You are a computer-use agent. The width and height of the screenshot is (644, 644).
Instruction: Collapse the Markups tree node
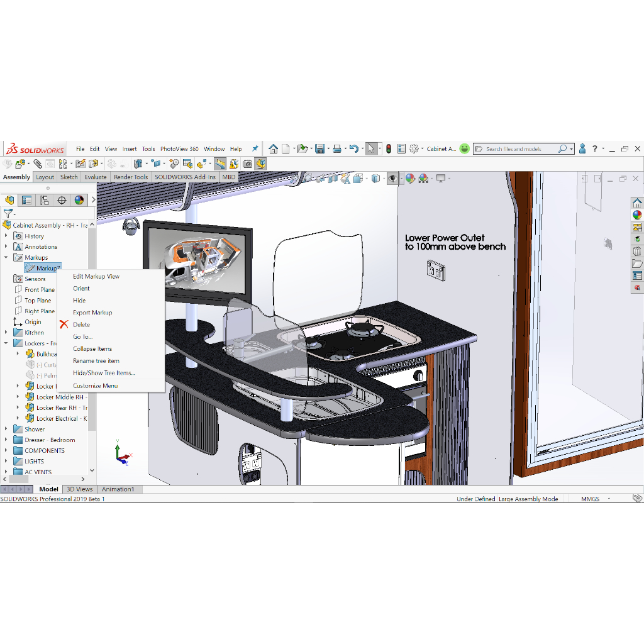[x=6, y=257]
